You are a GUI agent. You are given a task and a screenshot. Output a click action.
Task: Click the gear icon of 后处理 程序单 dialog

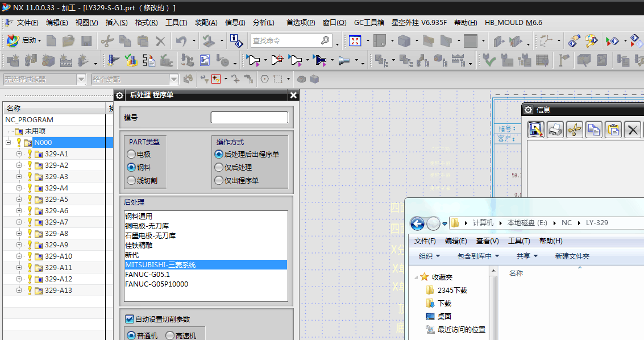[119, 96]
